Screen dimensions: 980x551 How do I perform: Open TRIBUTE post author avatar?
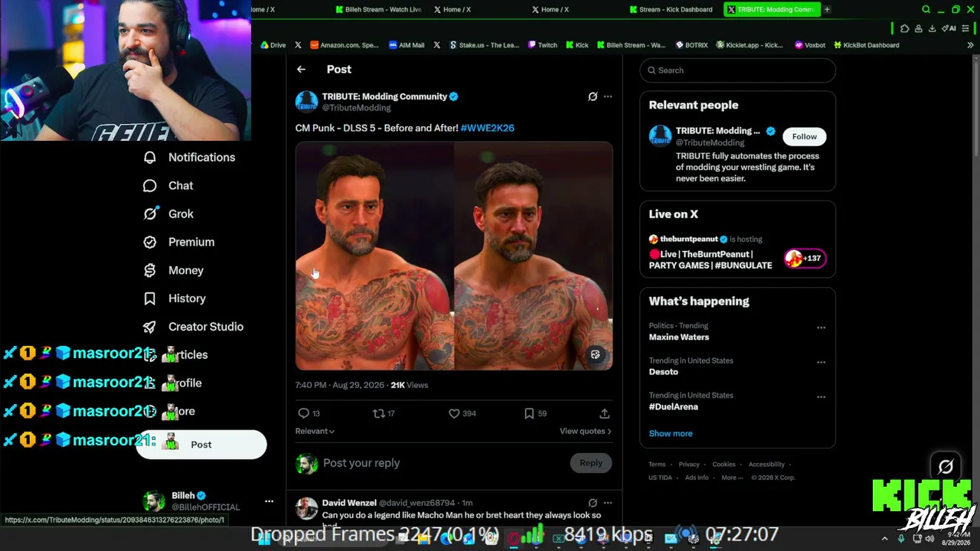click(306, 102)
